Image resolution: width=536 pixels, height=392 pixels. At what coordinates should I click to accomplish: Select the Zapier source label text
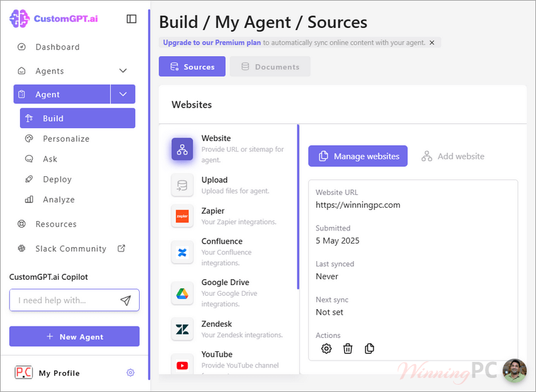pos(213,211)
